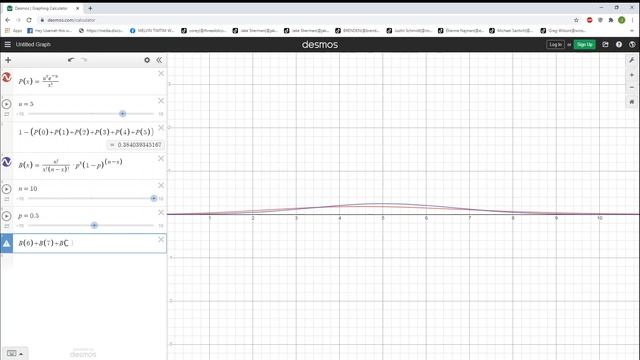The width and height of the screenshot is (640, 360).
Task: Open language globe menu
Action: pos(632,44)
